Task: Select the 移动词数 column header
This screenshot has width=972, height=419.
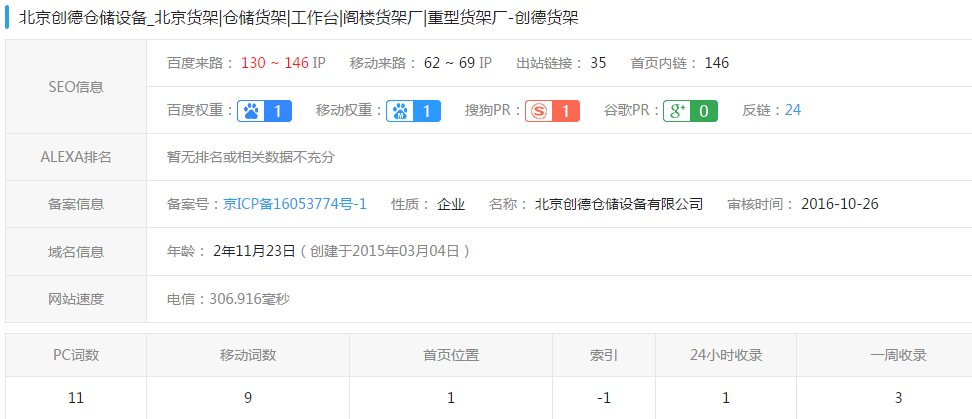Action: click(248, 355)
